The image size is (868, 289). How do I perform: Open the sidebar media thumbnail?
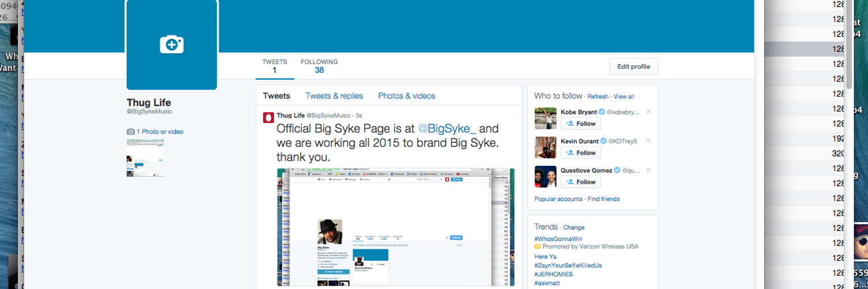(x=145, y=158)
